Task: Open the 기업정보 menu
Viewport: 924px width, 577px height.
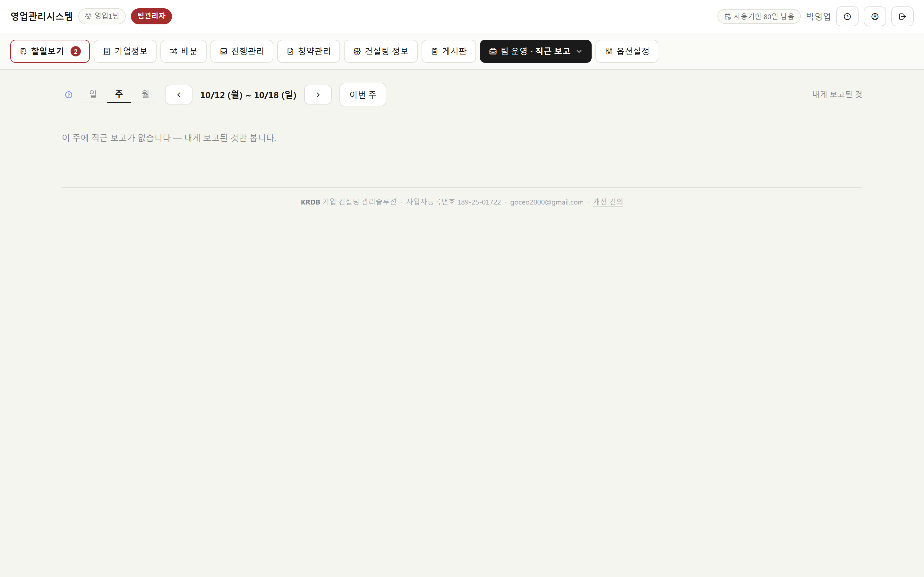Action: tap(125, 51)
